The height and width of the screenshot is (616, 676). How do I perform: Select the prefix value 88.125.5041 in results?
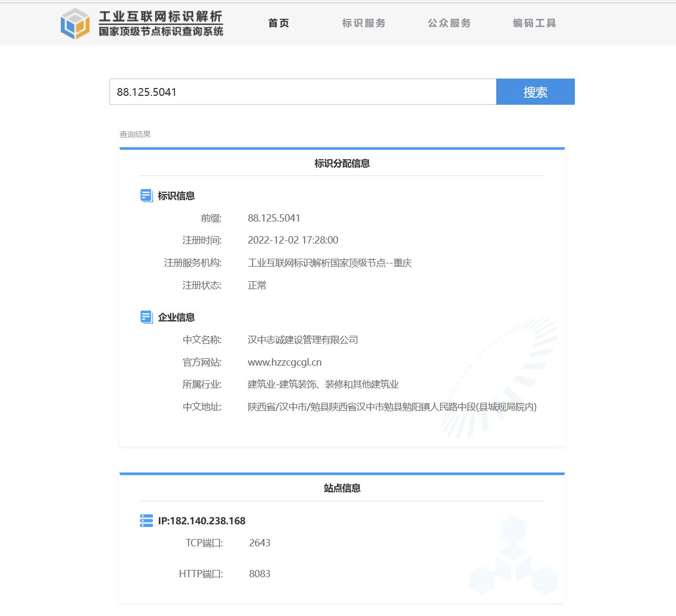coord(274,218)
